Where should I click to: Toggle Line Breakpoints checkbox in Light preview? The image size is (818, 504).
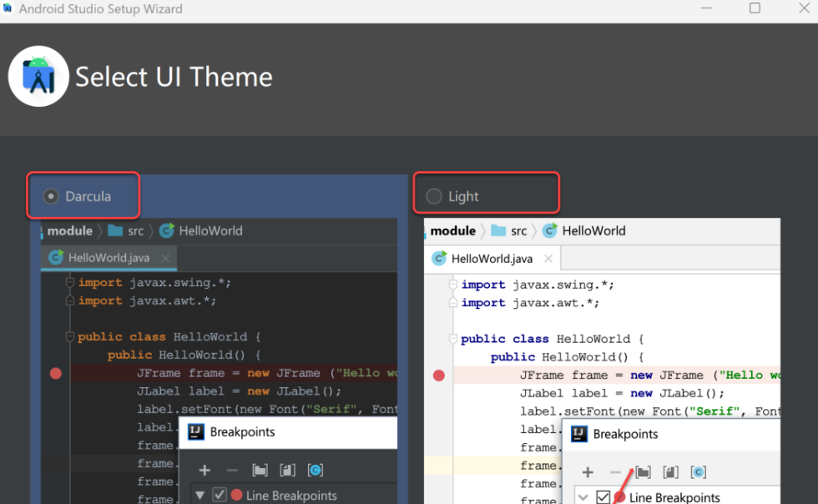pyautogui.click(x=603, y=497)
